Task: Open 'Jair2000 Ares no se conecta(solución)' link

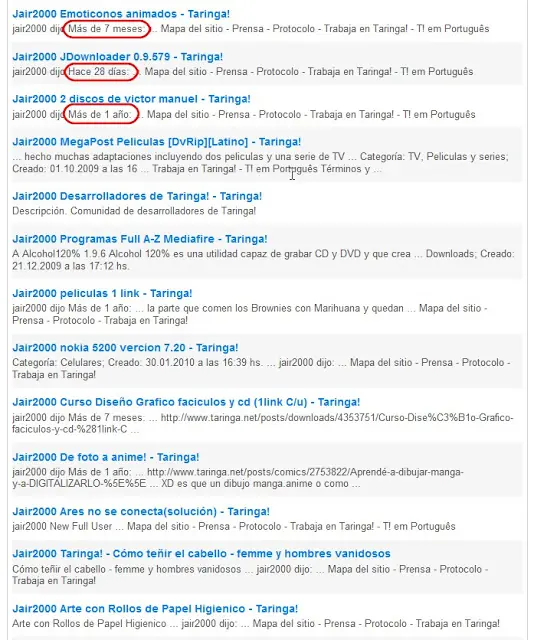Action: click(x=141, y=511)
